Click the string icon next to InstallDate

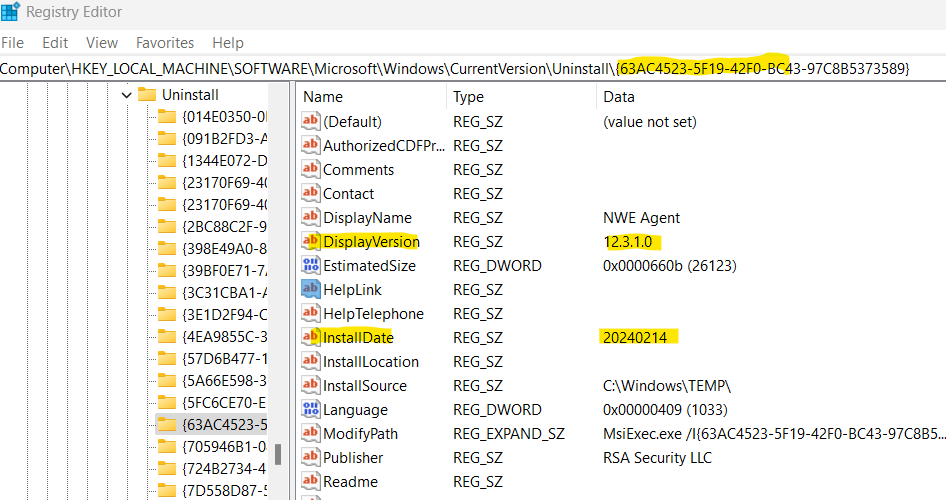coord(311,338)
